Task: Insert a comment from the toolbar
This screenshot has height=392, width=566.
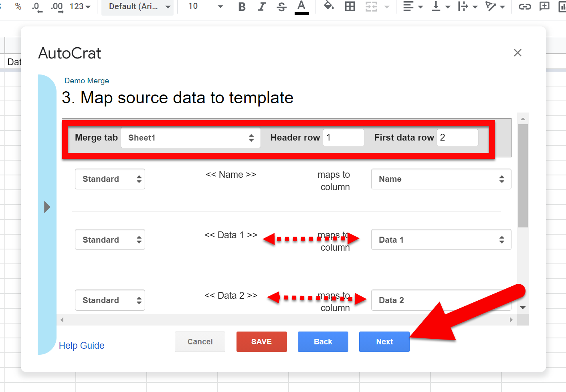Action: pos(544,6)
